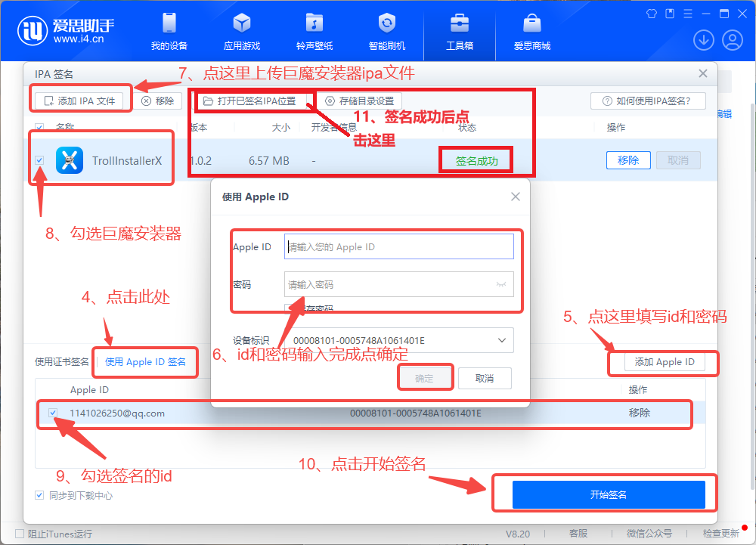Uncheck the TrollInstallerX row checkbox
Screen dimensions: 756x545
click(x=39, y=159)
